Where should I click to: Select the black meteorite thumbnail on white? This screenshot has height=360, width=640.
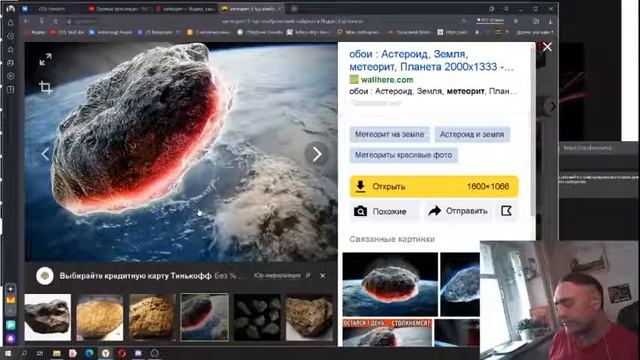point(48,317)
